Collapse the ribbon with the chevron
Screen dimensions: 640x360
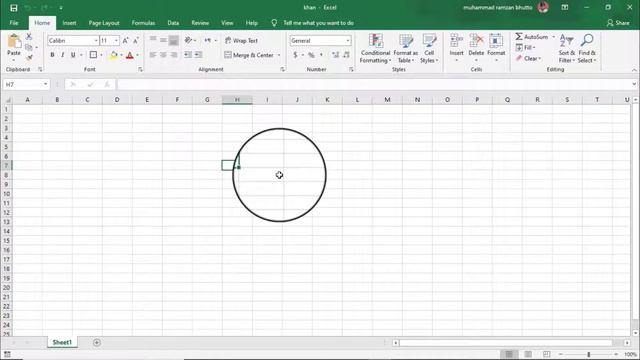click(x=634, y=70)
